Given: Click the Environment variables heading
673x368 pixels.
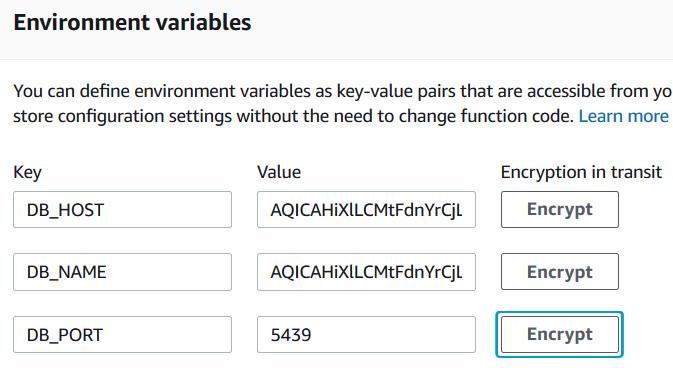Looking at the screenshot, I should 132,22.
